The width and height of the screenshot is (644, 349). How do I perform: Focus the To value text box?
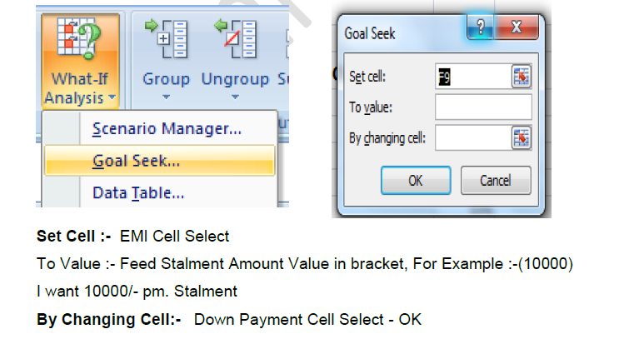pyautogui.click(x=483, y=107)
